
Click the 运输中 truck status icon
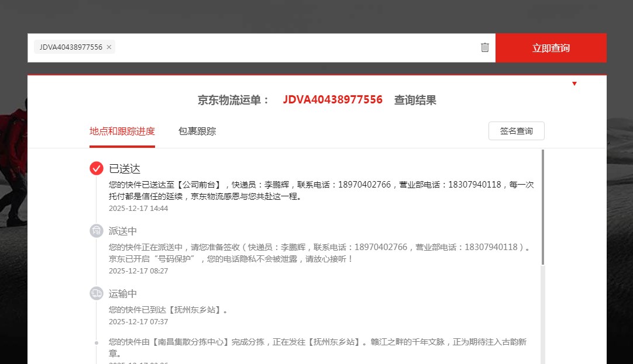pyautogui.click(x=97, y=293)
